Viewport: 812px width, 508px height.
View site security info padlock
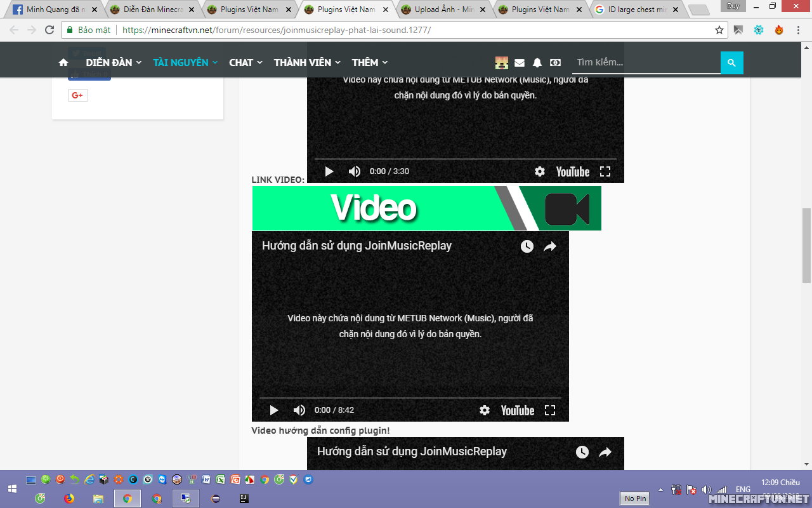pyautogui.click(x=69, y=30)
